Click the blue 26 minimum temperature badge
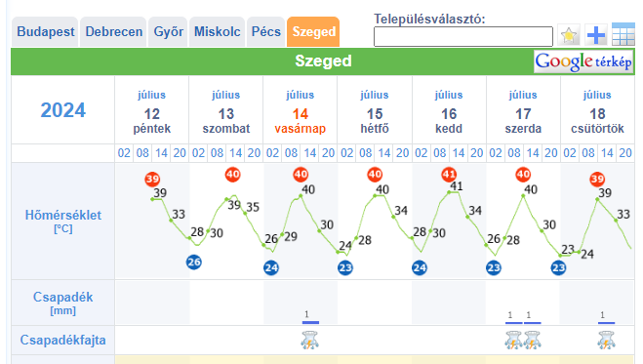Image resolution: width=643 pixels, height=364 pixels. (193, 262)
